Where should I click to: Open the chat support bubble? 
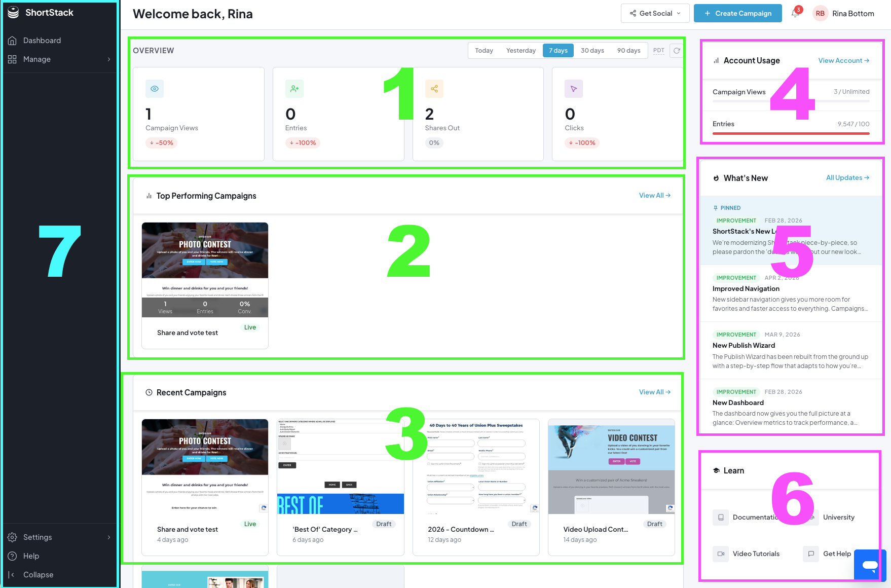click(x=870, y=565)
